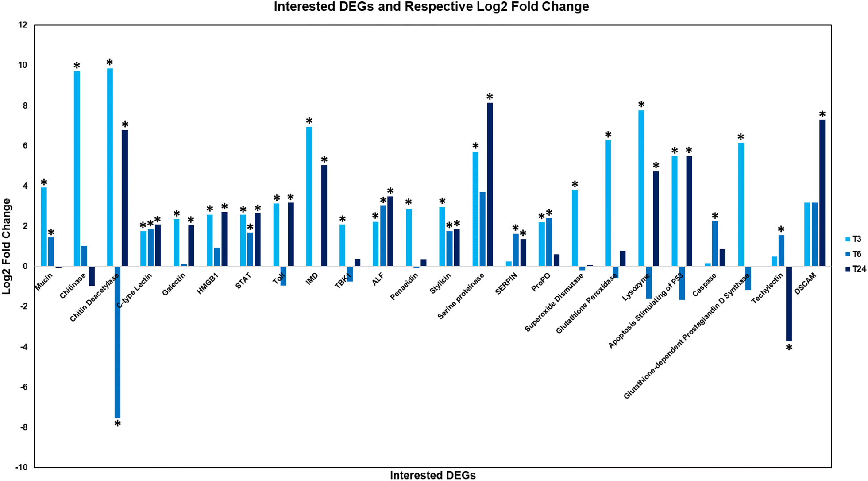Click the asterisk below Chitin Deacetylase T6 bar
This screenshot has height=481, width=868.
pyautogui.click(x=118, y=424)
